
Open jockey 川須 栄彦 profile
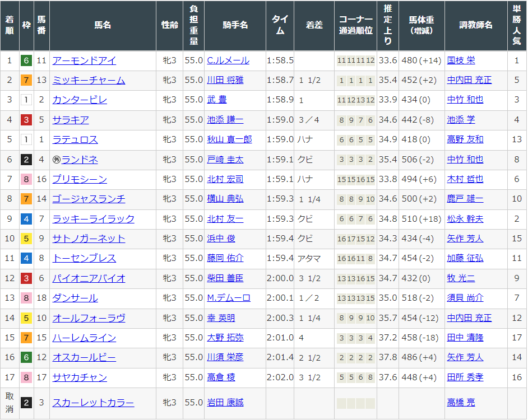[x=225, y=357]
